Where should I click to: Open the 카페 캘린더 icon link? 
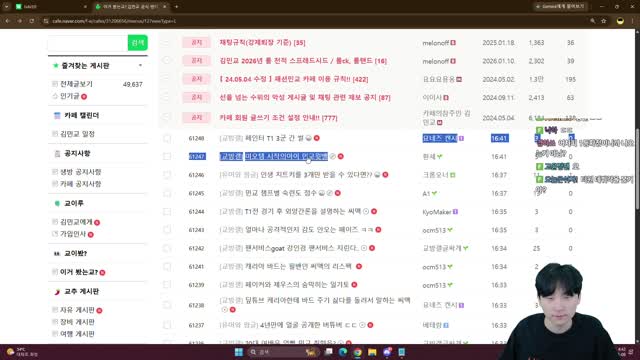(x=57, y=116)
